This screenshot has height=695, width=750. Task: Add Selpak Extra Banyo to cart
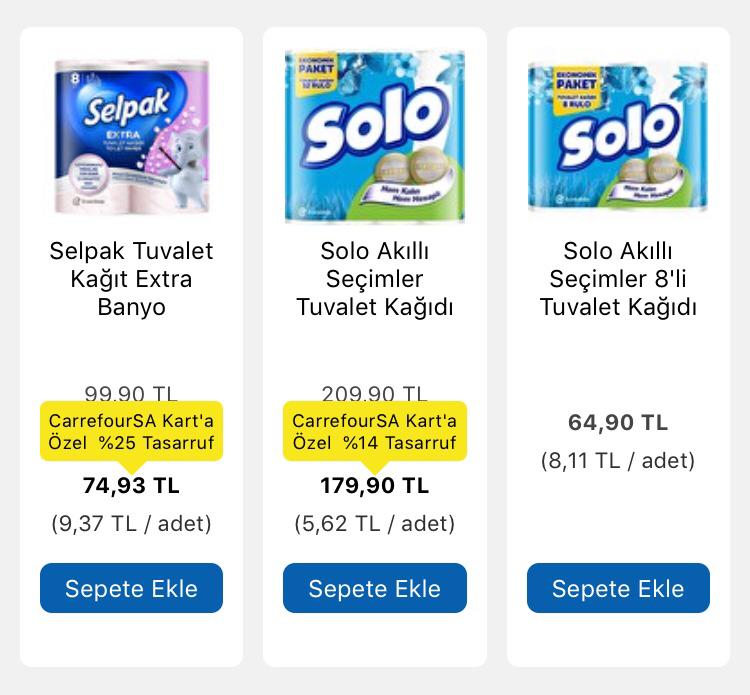point(131,588)
